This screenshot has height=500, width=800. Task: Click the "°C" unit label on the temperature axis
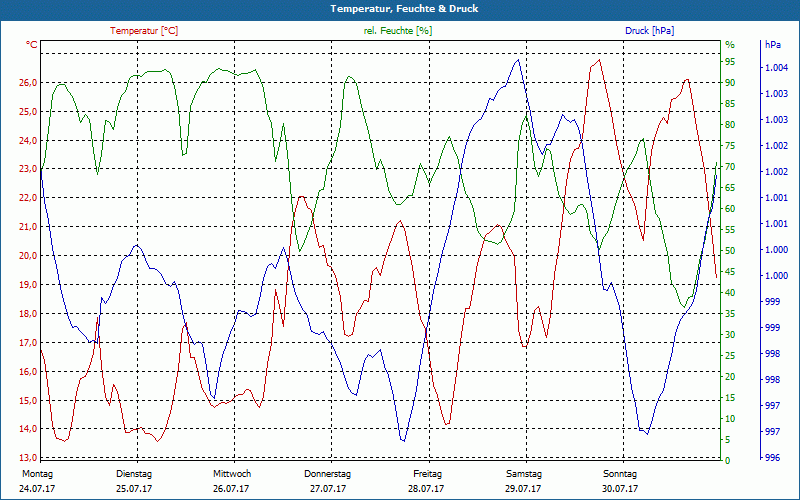tap(32, 44)
